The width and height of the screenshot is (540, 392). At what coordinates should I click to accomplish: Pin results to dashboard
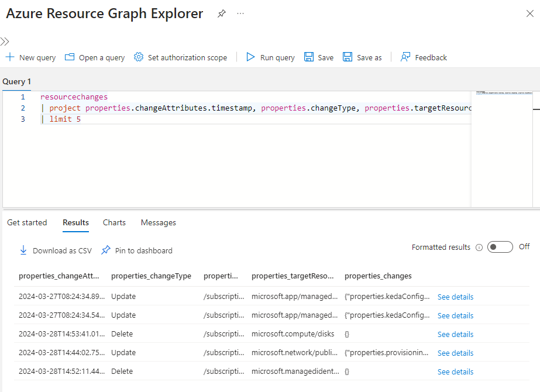click(x=137, y=250)
